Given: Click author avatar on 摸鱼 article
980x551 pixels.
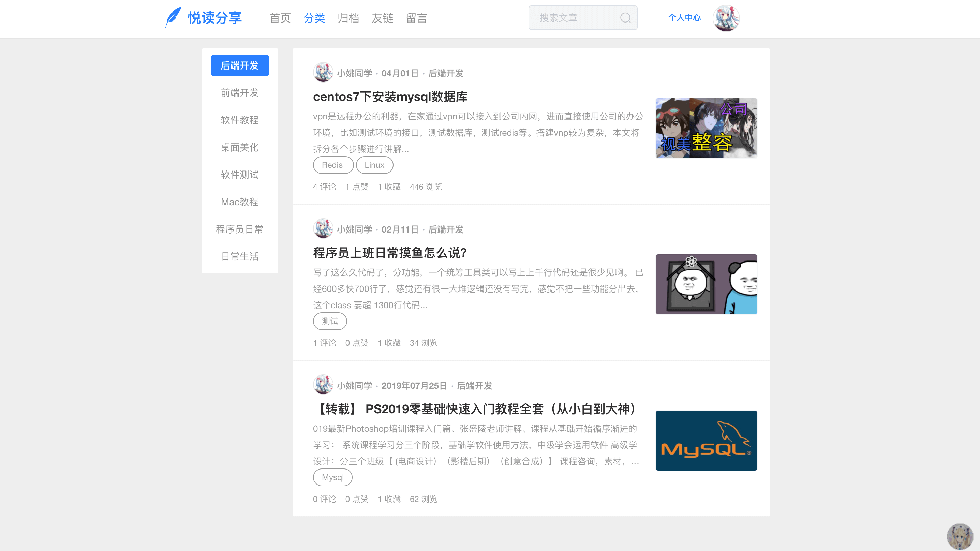Looking at the screenshot, I should tap(323, 229).
